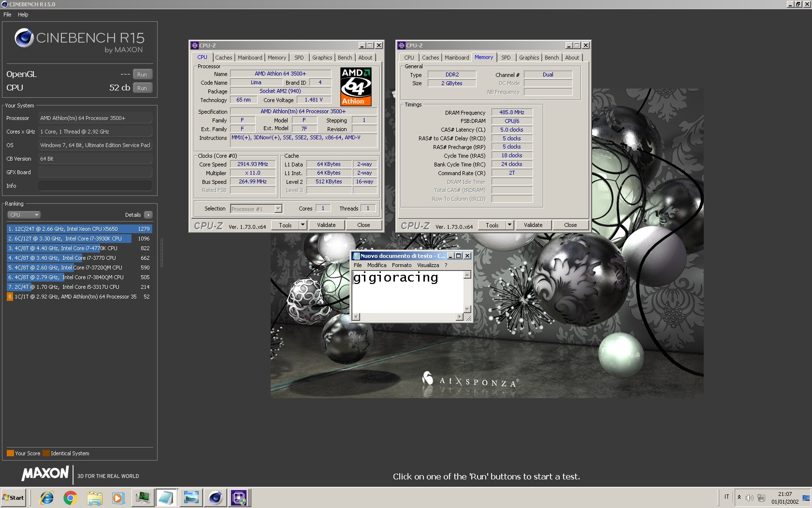Click Notepad vertical scrollbar down arrow
812x508 pixels.
[x=467, y=309]
